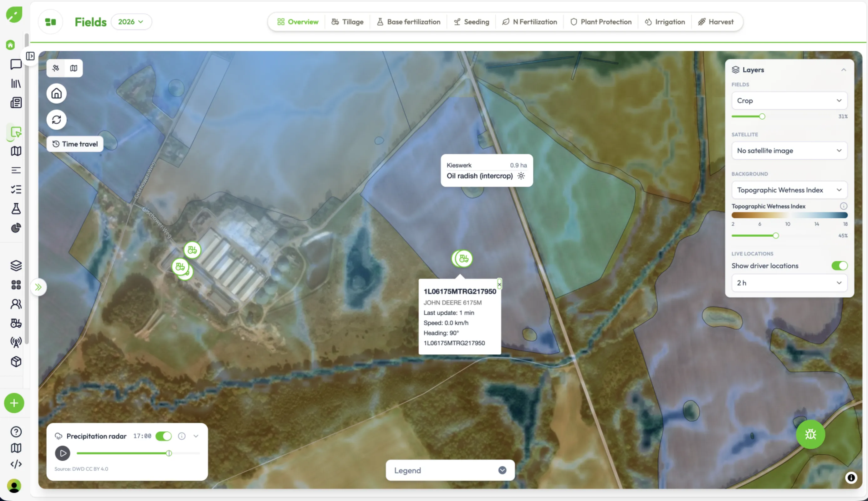Toggle the Precipitation radar switch

163,436
